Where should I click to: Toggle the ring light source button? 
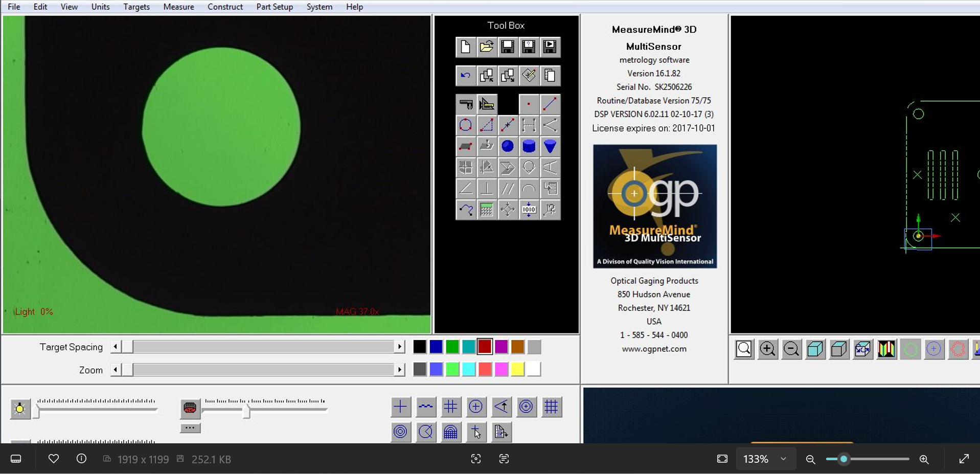tap(190, 408)
